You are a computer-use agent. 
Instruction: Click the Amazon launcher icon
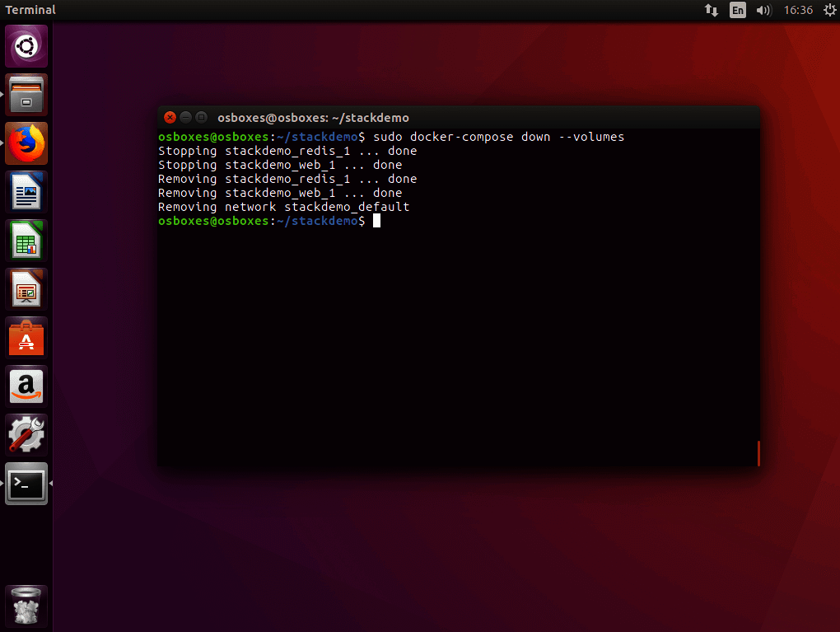[x=26, y=386]
